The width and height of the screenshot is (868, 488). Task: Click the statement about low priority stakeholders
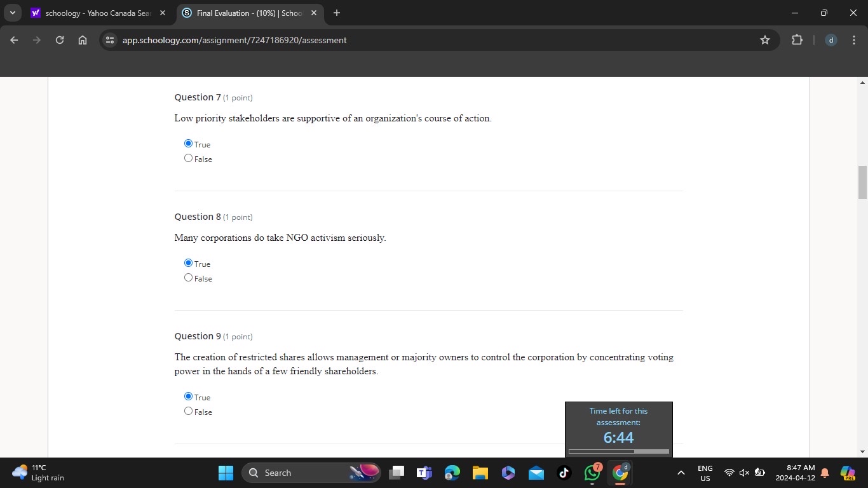(333, 118)
